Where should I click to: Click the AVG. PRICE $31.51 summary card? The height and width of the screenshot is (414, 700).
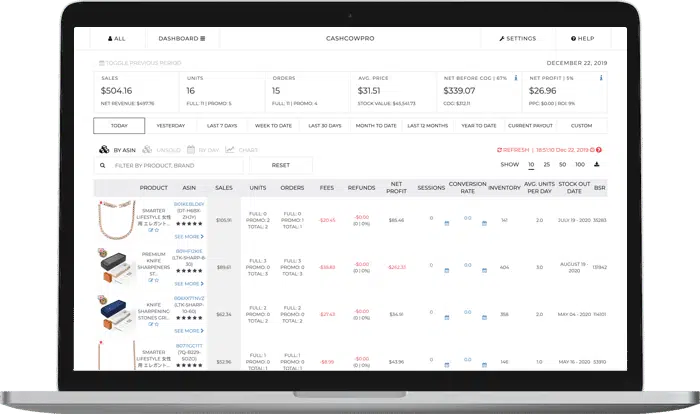[x=393, y=91]
